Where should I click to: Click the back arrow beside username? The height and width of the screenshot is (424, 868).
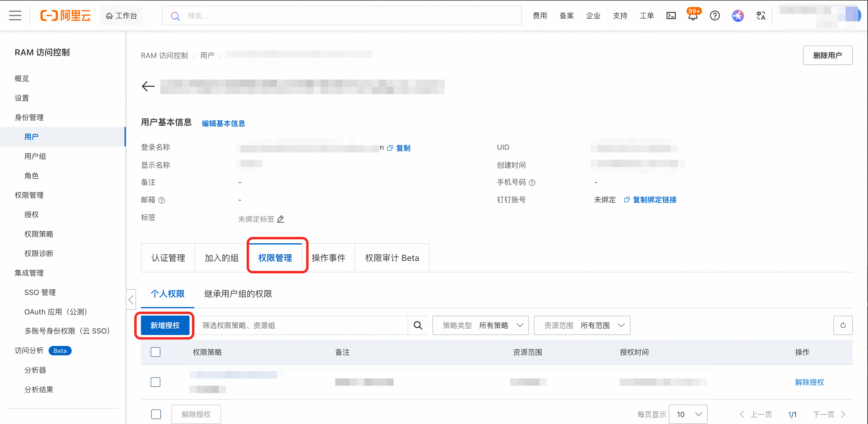(148, 86)
